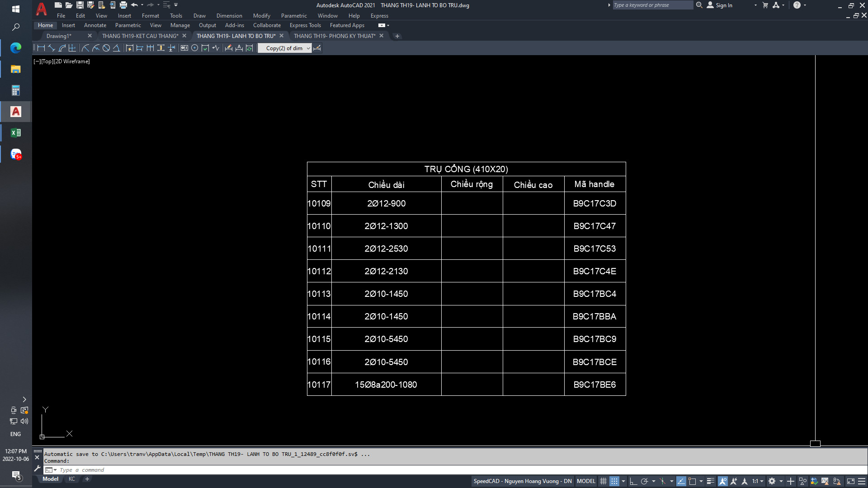Toggle lineweight display in status bar
This screenshot has width=868, height=488.
point(711,481)
